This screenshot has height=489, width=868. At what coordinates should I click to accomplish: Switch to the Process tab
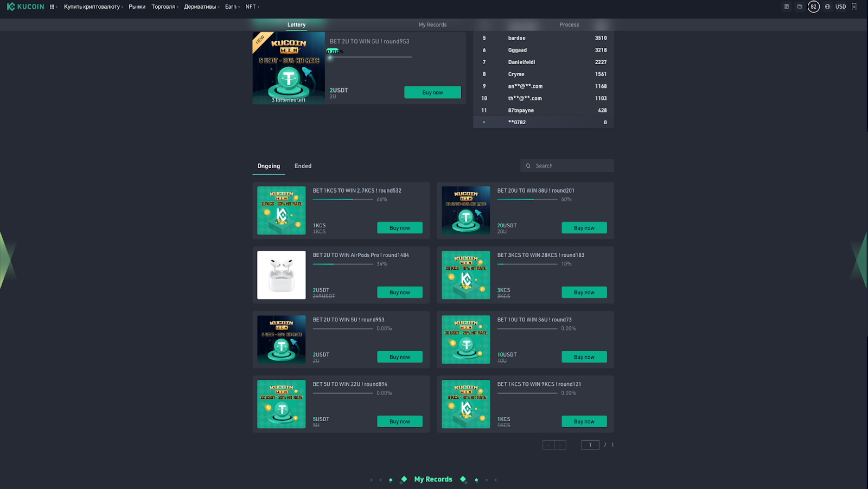click(x=569, y=24)
